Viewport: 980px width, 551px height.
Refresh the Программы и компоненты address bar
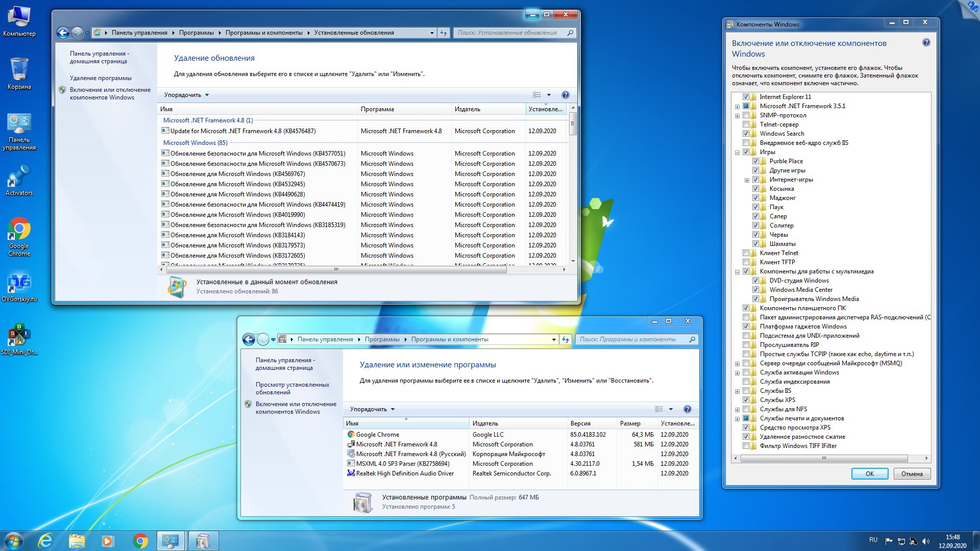[x=566, y=339]
